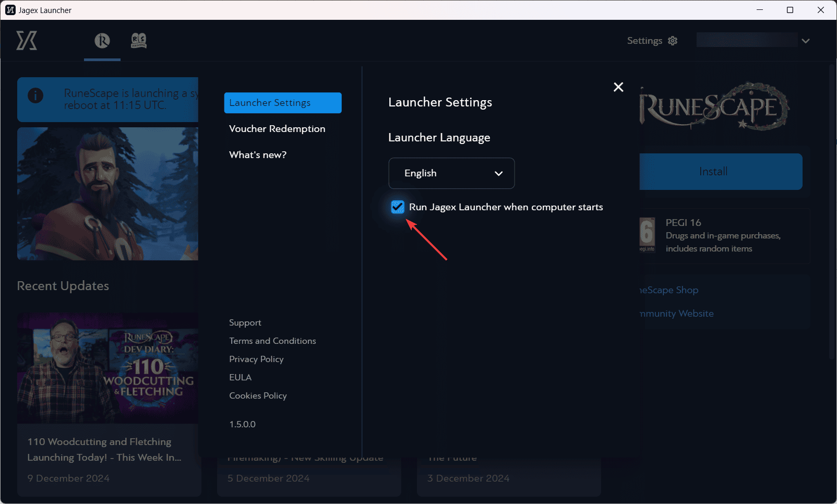The height and width of the screenshot is (504, 837).
Task: Open the bearded character promotional image
Action: (x=107, y=194)
